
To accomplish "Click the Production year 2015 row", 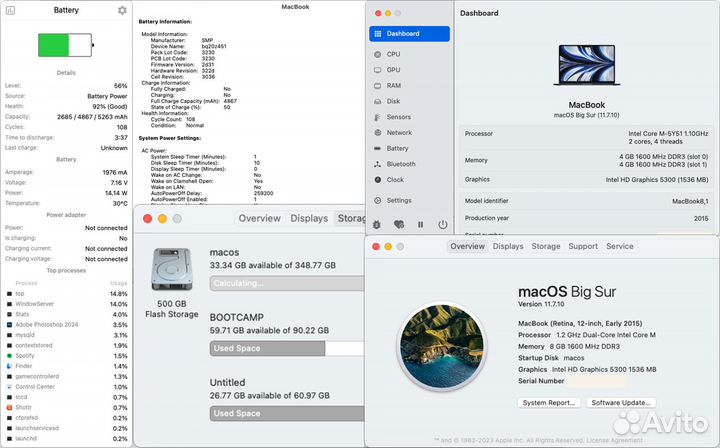I will [586, 218].
